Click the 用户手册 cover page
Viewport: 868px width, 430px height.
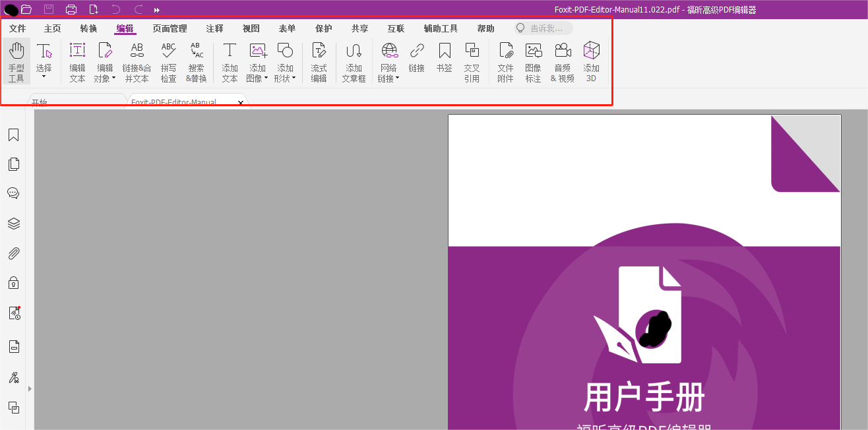(x=644, y=272)
